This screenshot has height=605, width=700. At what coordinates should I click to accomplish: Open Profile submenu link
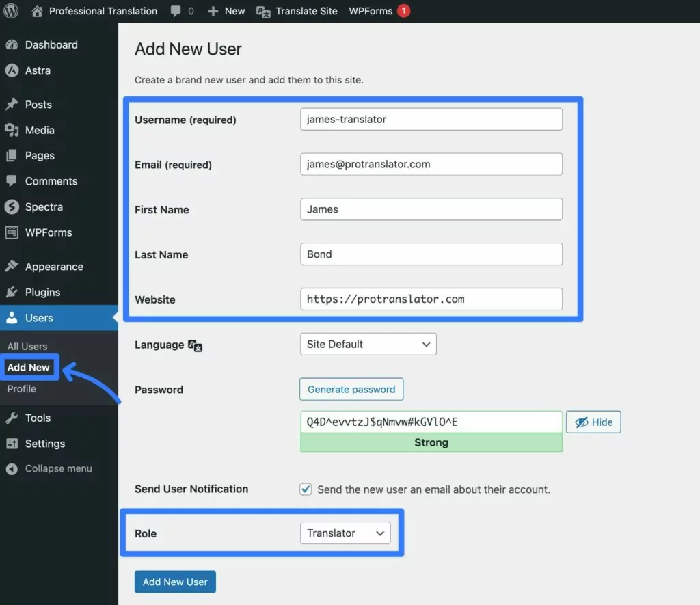21,389
